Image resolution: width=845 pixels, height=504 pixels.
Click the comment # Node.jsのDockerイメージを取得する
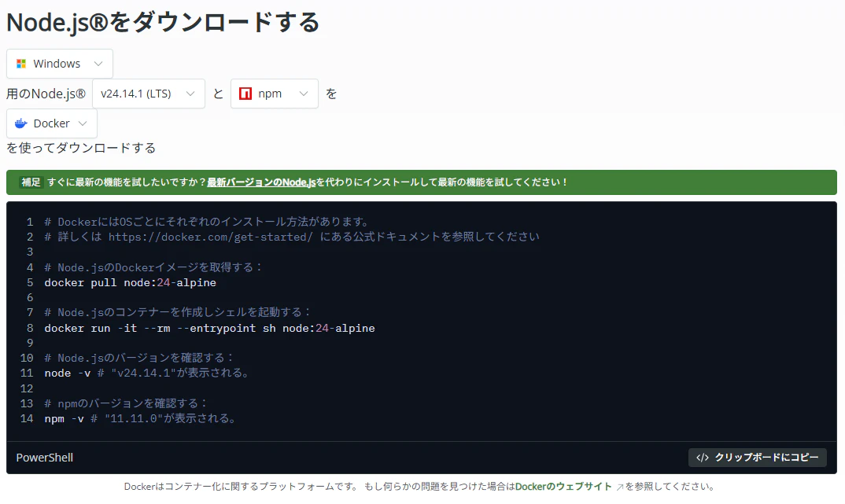(153, 267)
